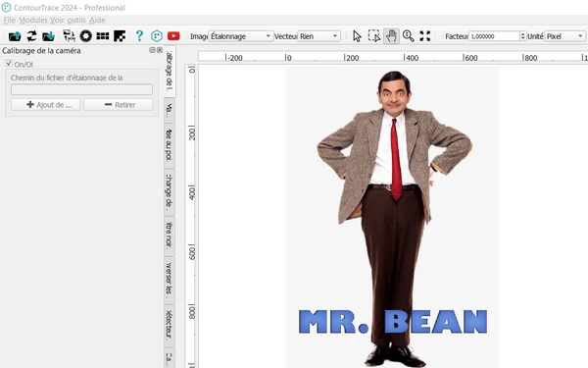
Task: Select the 'iltre noir.' vertical tab
Action: tap(170, 236)
